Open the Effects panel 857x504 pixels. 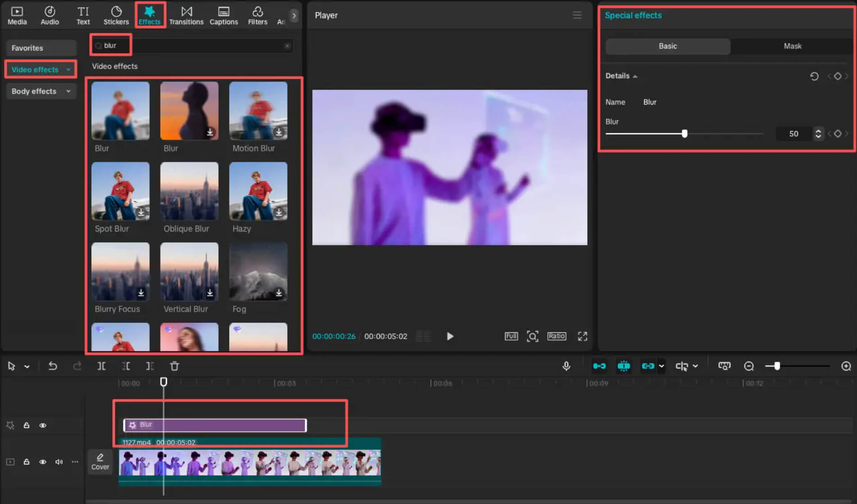(x=150, y=15)
